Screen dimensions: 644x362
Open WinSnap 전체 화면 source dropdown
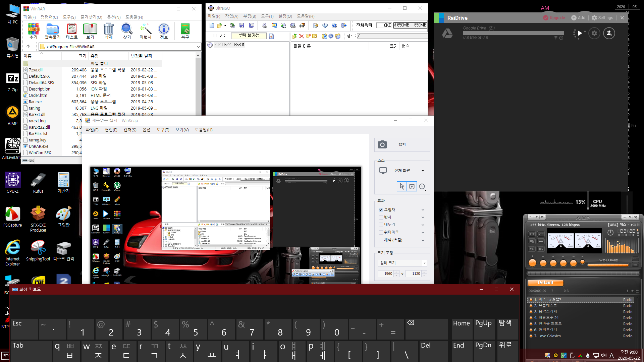click(x=423, y=171)
